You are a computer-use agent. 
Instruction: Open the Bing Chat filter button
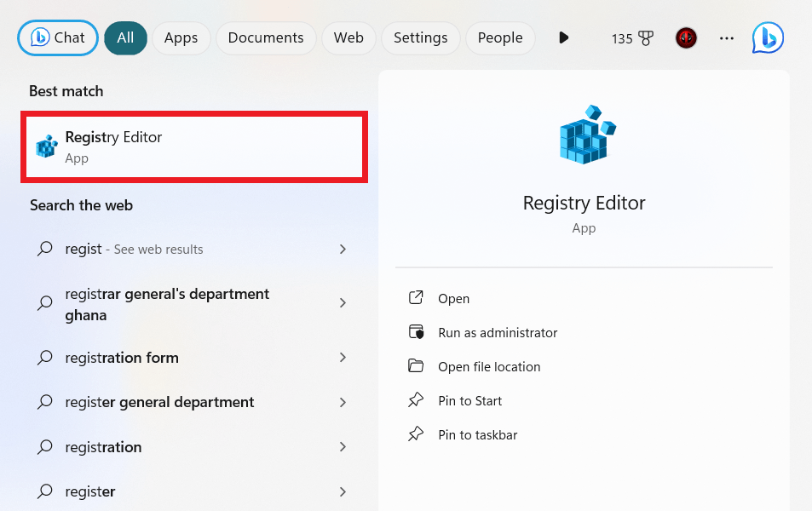pos(57,37)
